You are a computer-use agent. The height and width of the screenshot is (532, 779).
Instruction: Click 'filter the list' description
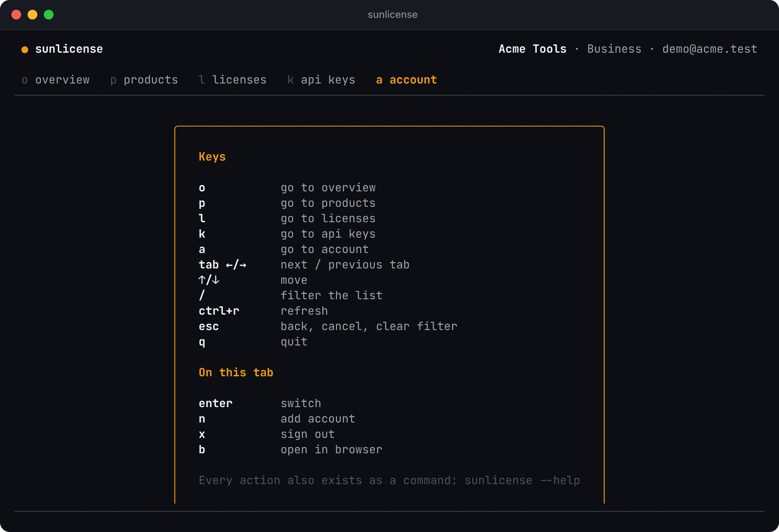[x=331, y=296]
